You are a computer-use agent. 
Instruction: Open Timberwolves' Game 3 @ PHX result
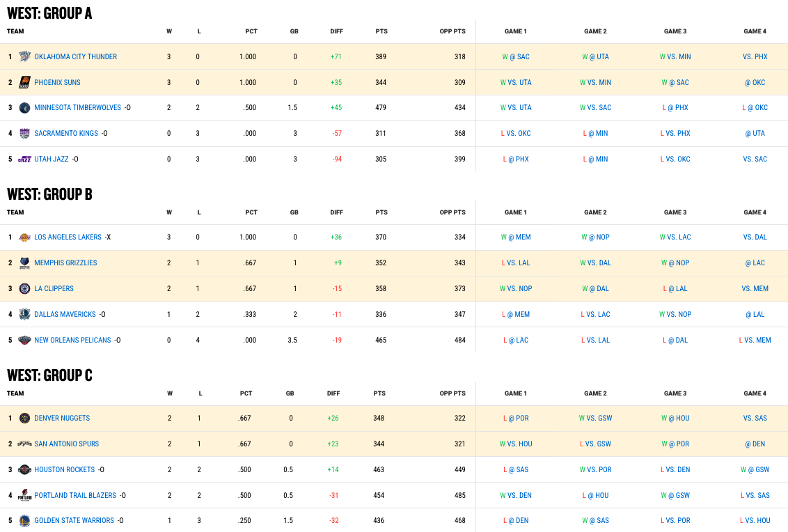[x=675, y=108]
